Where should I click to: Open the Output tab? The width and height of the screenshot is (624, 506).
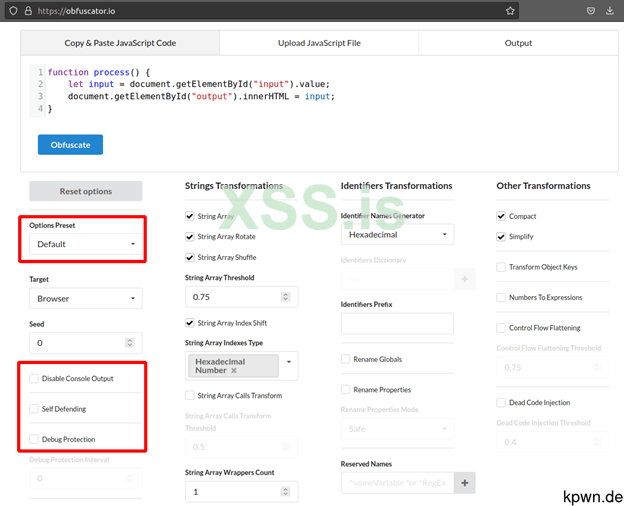point(518,43)
